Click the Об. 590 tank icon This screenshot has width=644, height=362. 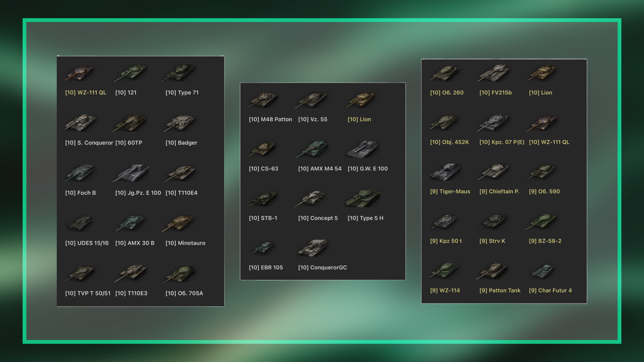point(542,172)
